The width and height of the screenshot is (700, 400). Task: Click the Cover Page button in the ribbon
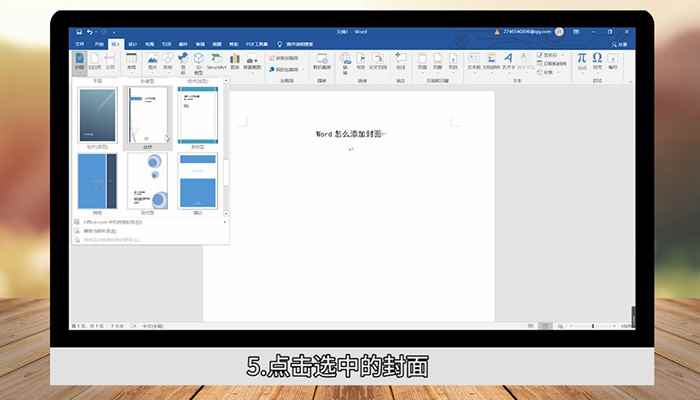(79, 62)
